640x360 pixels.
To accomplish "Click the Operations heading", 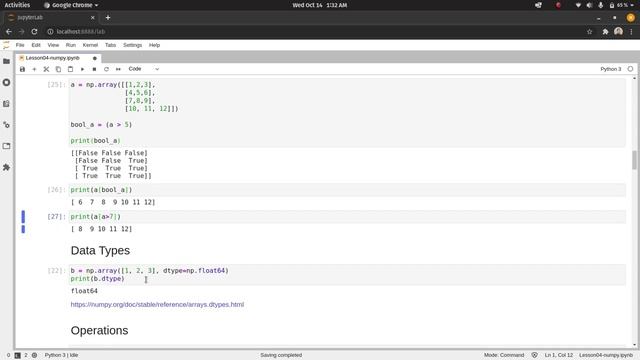I will coord(99,331).
